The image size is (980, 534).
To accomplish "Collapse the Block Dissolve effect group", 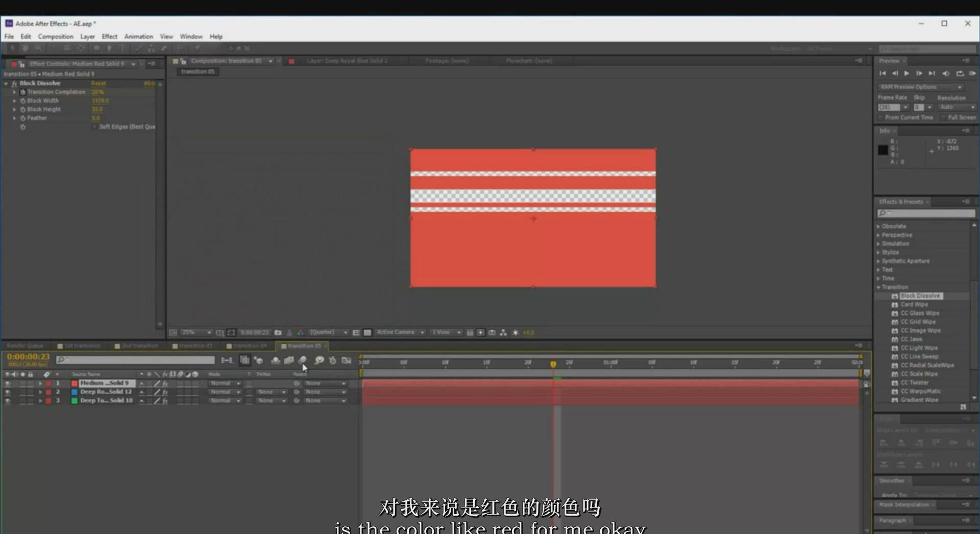I will [x=6, y=83].
